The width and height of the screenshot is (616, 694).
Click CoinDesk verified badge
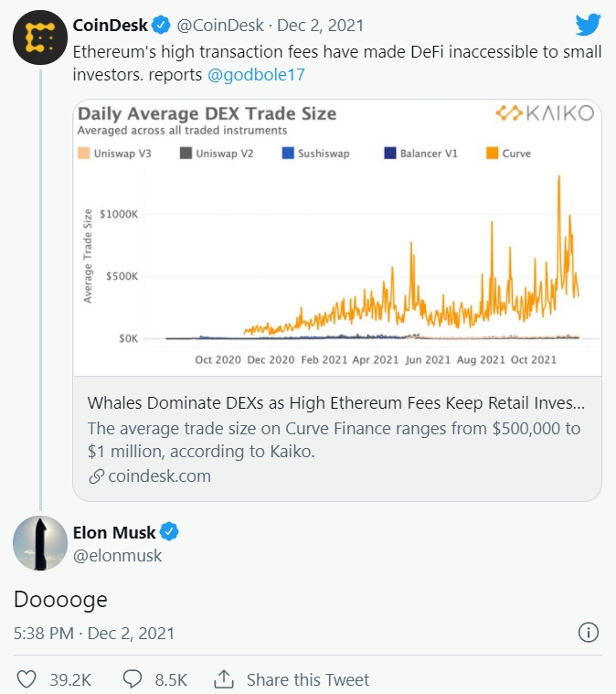[161, 26]
